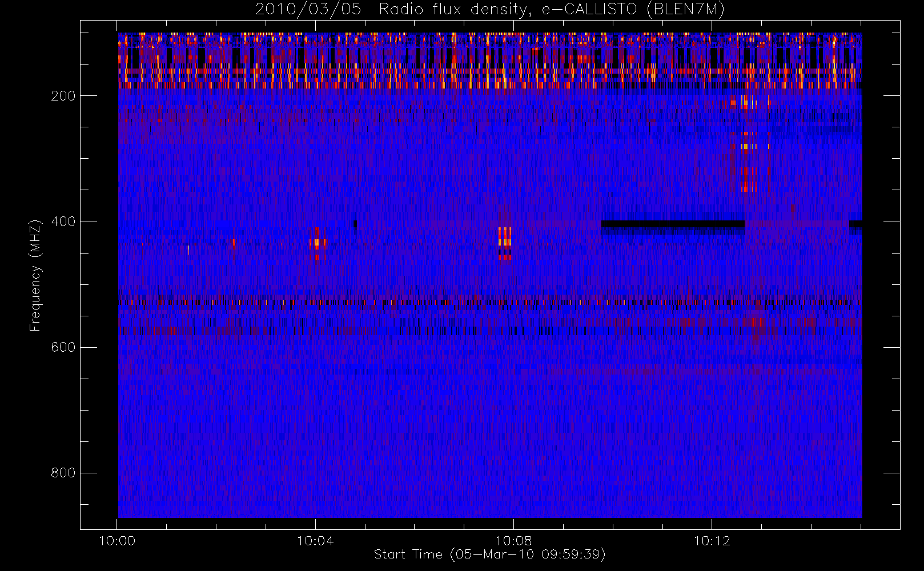
Task: Click the 10:04 time tick label
Action: [315, 541]
